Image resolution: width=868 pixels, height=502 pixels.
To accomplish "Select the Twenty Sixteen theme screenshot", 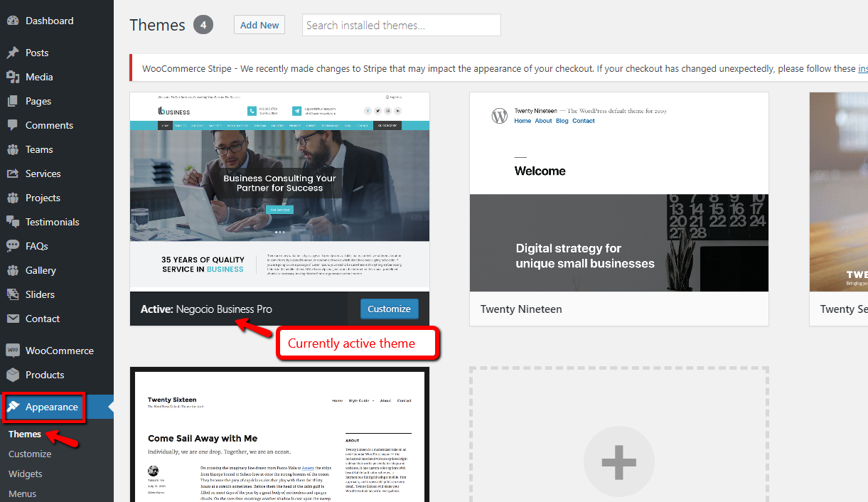I will [280, 435].
